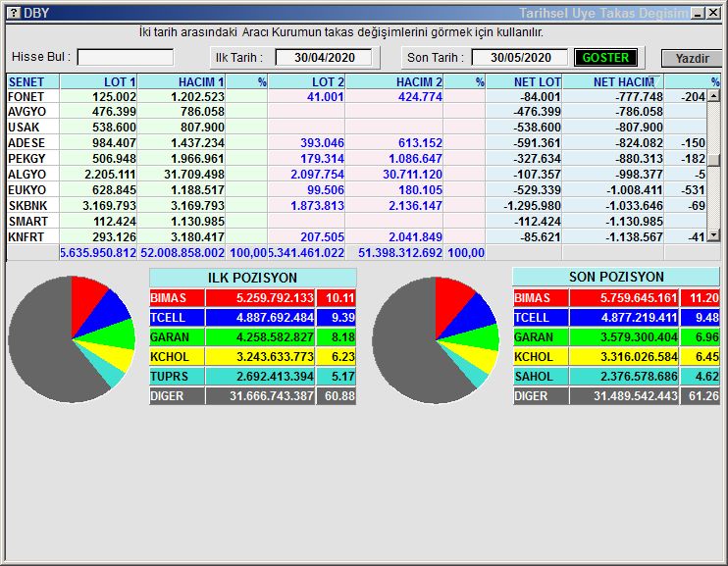Sort by NET HACIM column header
This screenshot has height=566, width=728.
(x=613, y=82)
